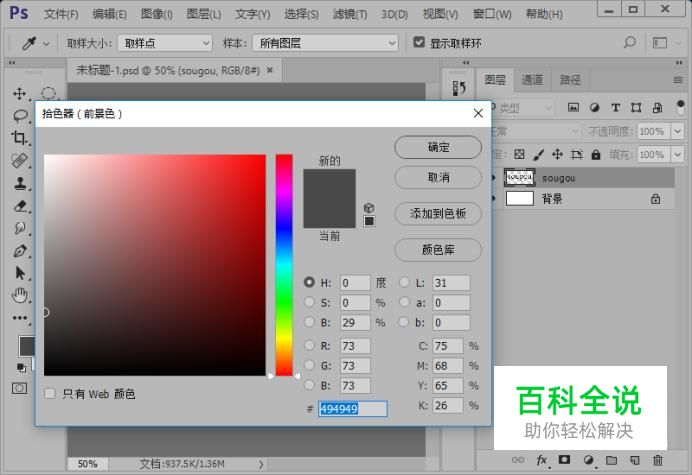The width and height of the screenshot is (692, 475).
Task: Click the default colors reset icon
Action: pyautogui.click(x=21, y=367)
